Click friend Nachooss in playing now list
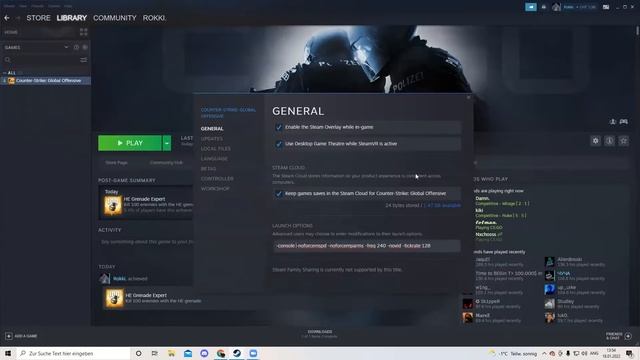The image size is (640, 360). coord(486,234)
